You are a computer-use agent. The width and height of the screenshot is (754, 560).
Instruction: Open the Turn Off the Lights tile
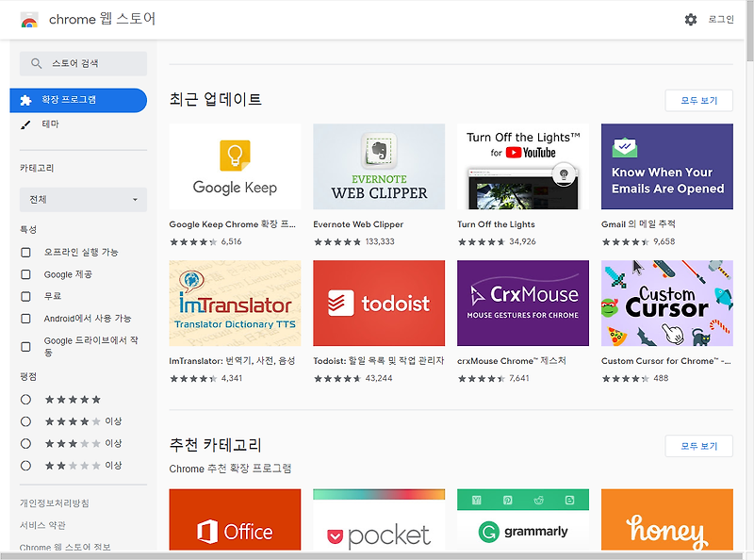tap(523, 167)
